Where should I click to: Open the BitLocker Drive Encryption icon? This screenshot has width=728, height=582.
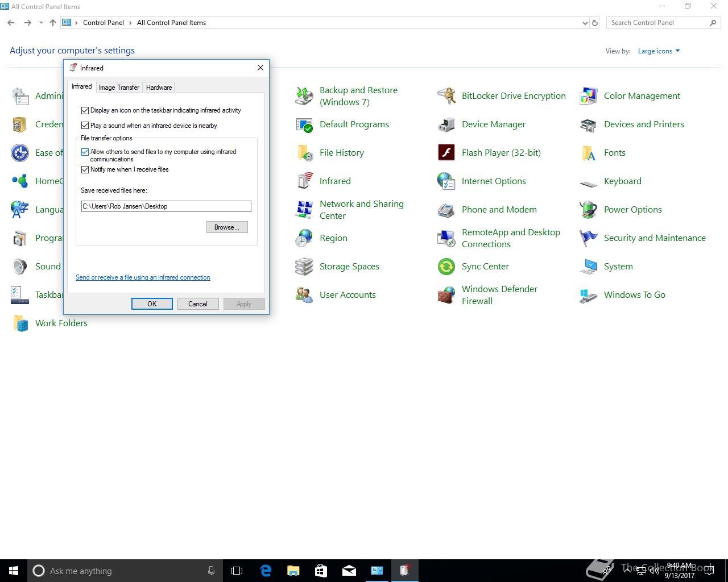446,96
